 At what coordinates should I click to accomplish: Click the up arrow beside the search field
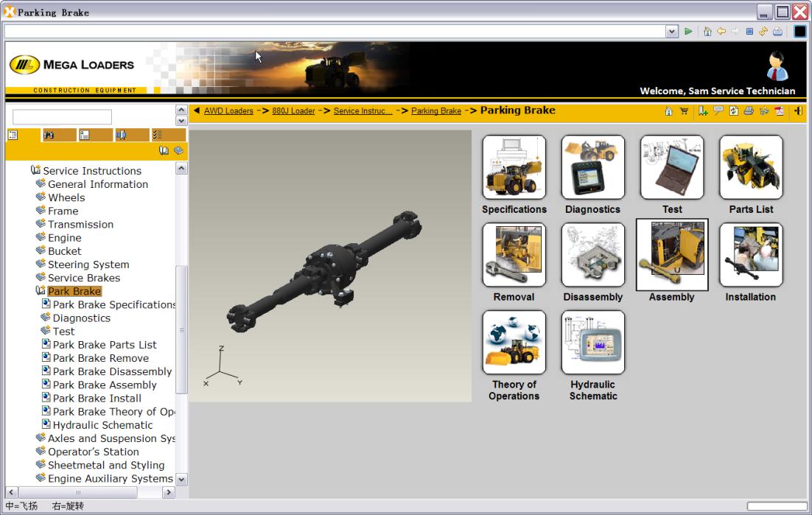pos(181,110)
